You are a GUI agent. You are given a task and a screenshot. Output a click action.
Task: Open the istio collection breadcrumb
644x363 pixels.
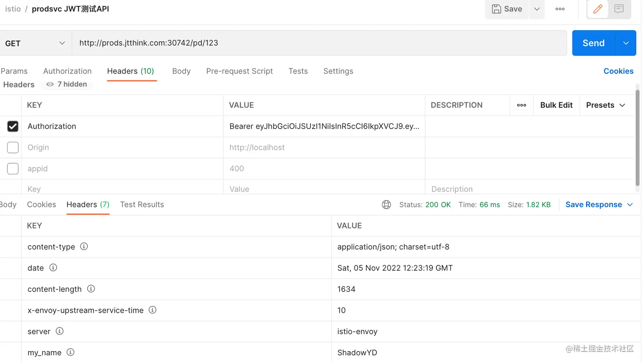click(13, 9)
